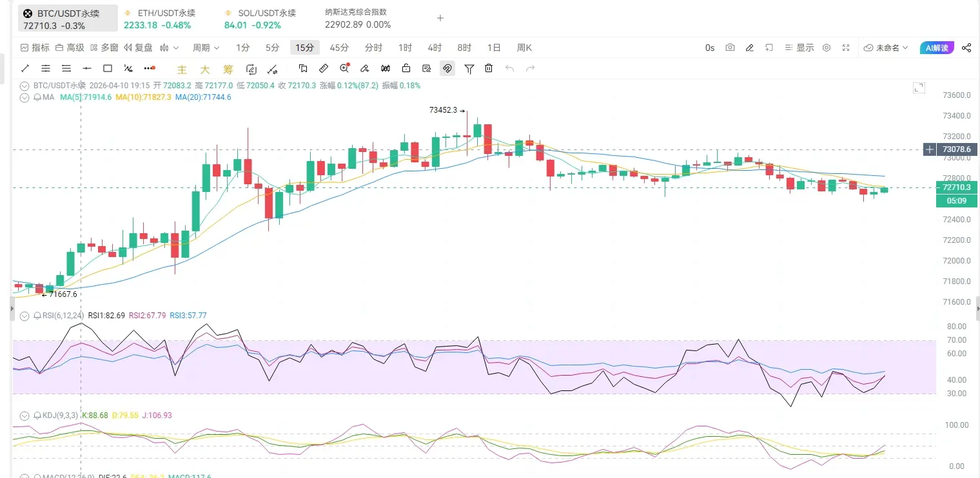Click the bookmark flag toolbar icon

pos(303,68)
